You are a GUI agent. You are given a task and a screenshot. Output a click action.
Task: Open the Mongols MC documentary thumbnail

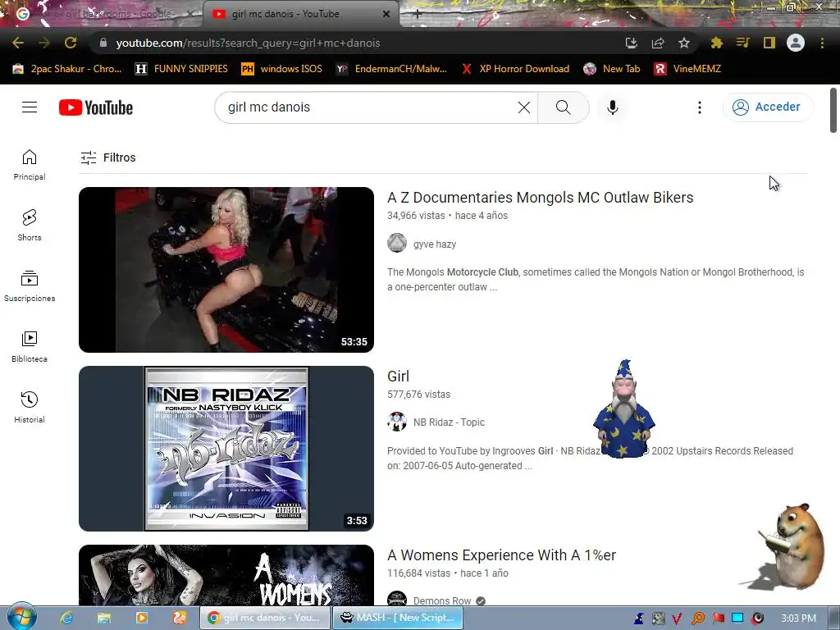tap(226, 269)
